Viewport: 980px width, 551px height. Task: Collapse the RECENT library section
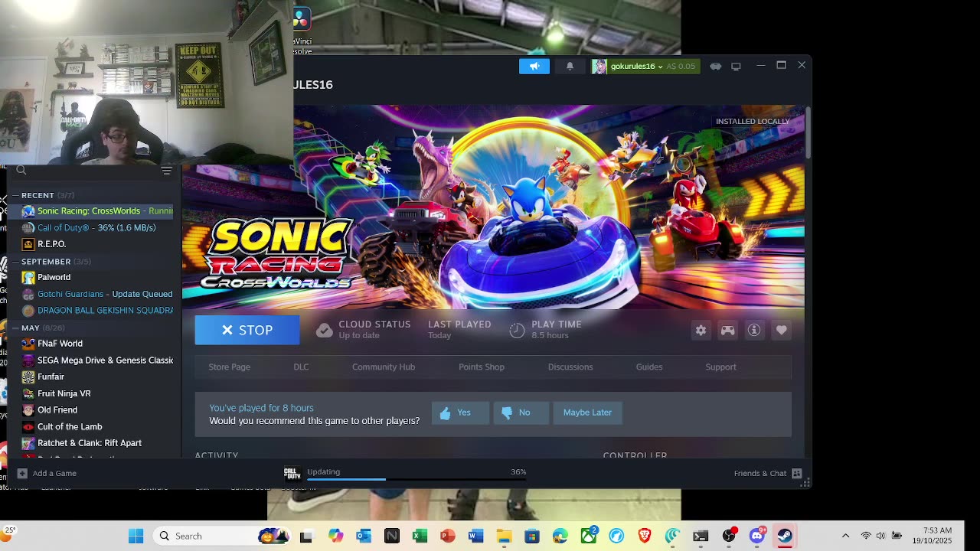coord(15,195)
